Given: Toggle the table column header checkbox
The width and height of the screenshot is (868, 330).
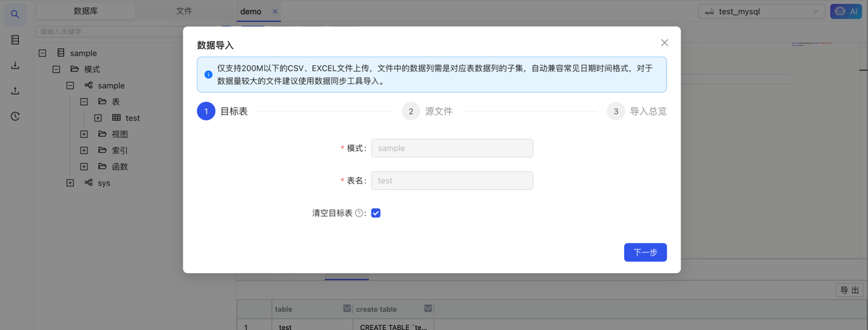Looking at the screenshot, I should tap(347, 309).
